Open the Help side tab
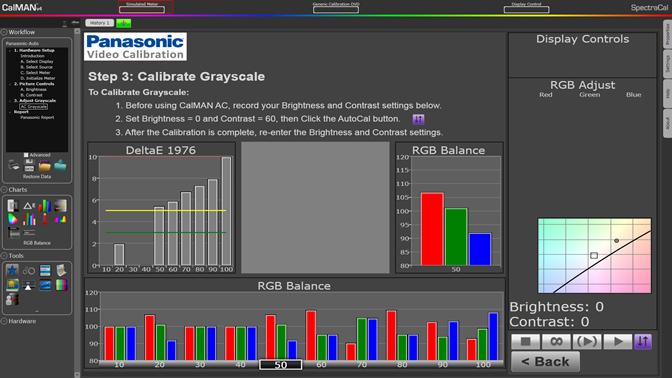The image size is (672, 378). (x=667, y=94)
